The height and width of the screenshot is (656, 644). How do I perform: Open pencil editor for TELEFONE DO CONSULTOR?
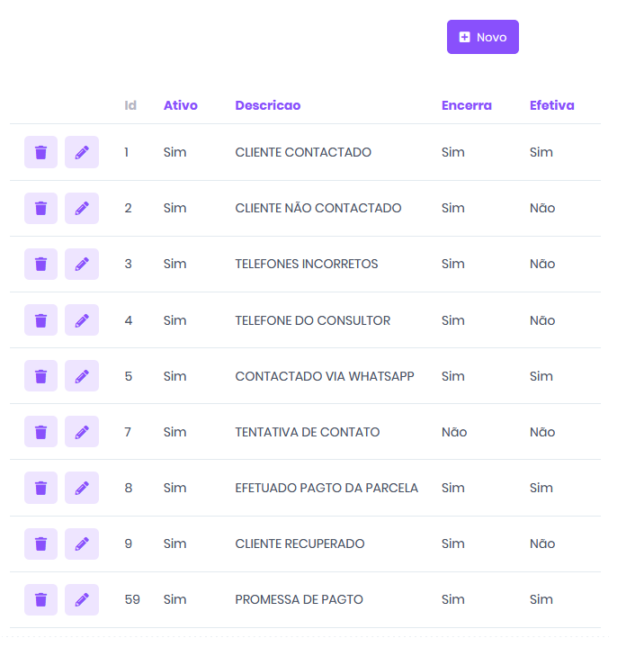[82, 320]
